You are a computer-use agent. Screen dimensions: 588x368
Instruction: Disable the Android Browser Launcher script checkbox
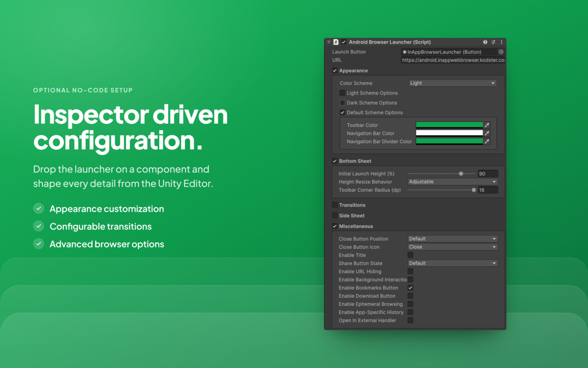coord(344,42)
